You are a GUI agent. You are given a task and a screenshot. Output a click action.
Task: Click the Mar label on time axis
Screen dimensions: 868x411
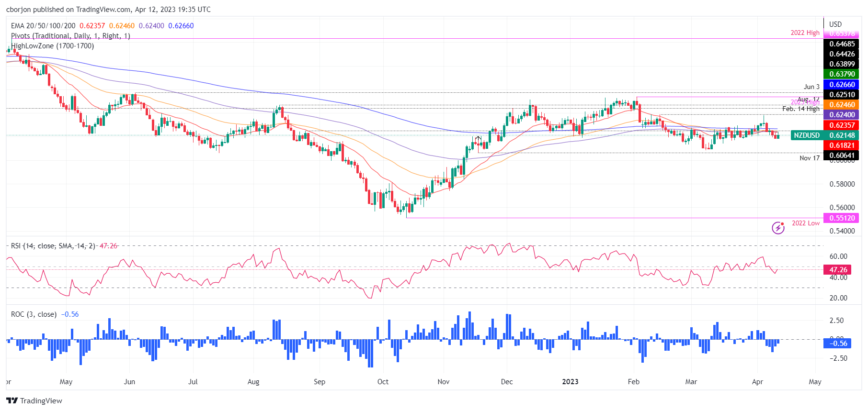tap(691, 382)
